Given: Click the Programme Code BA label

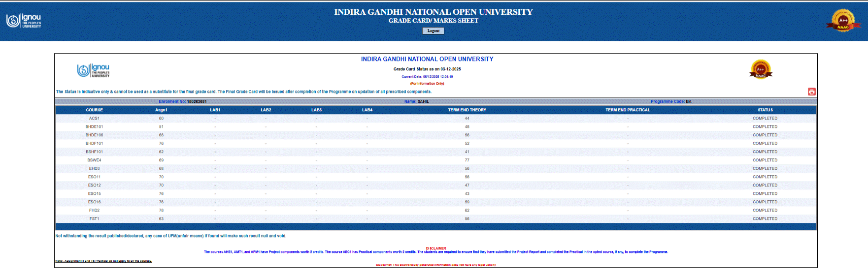Looking at the screenshot, I should coord(670,101).
